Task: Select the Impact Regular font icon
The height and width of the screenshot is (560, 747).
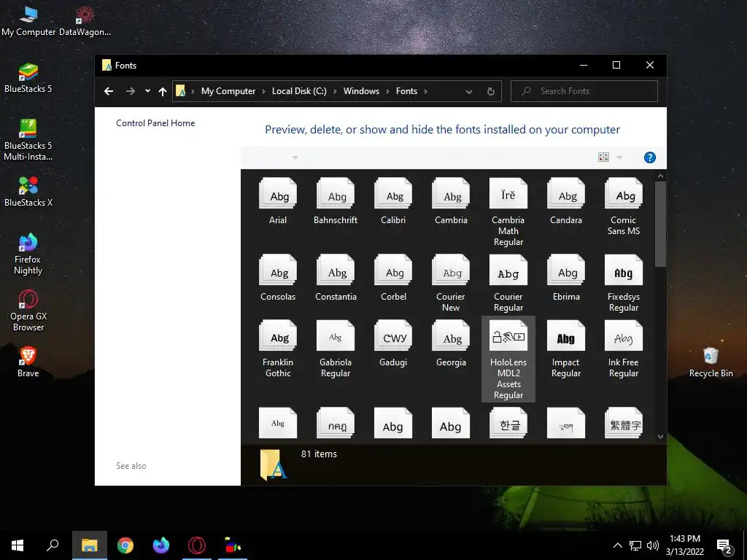Action: pyautogui.click(x=566, y=335)
